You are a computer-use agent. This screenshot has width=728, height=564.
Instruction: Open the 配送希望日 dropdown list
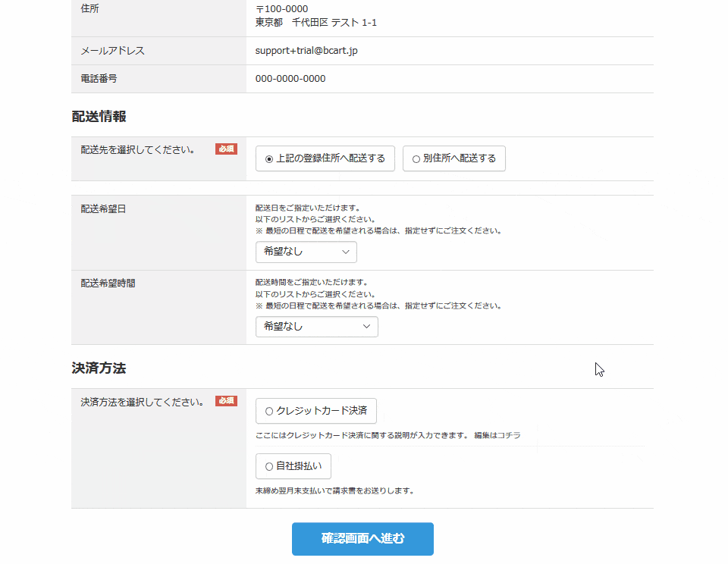(306, 252)
